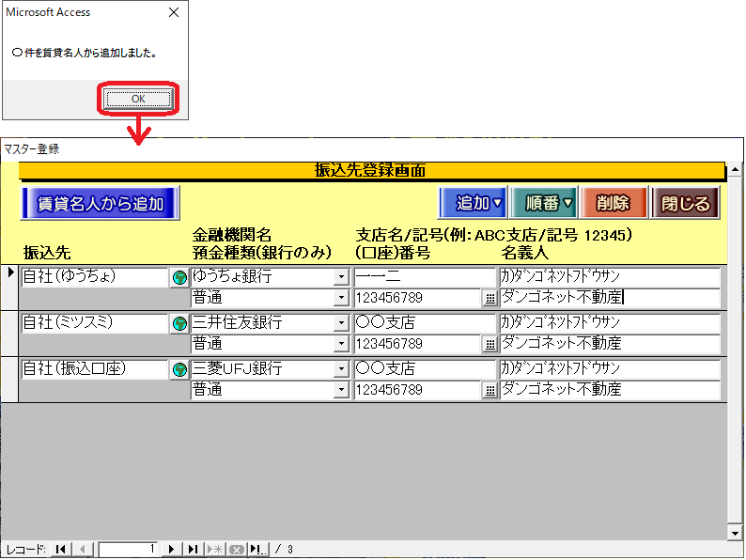The width and height of the screenshot is (746, 560).
Task: Click the 自社(ミツスミ) payee name field
Action: (x=94, y=323)
